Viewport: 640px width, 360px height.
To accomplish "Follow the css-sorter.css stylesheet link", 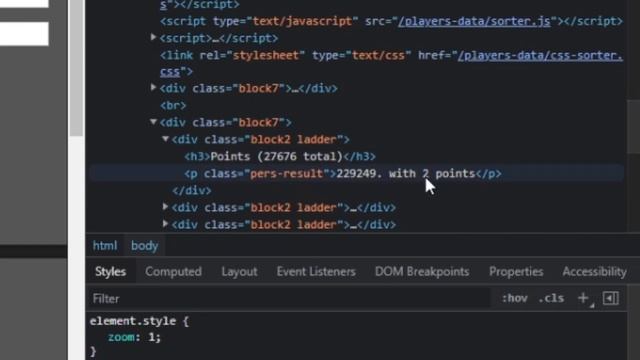I will click(x=540, y=55).
